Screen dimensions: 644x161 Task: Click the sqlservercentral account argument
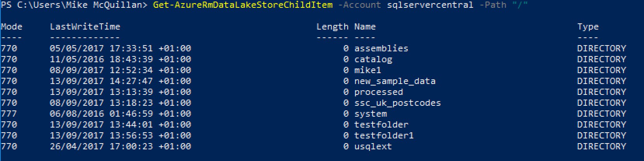coord(430,5)
